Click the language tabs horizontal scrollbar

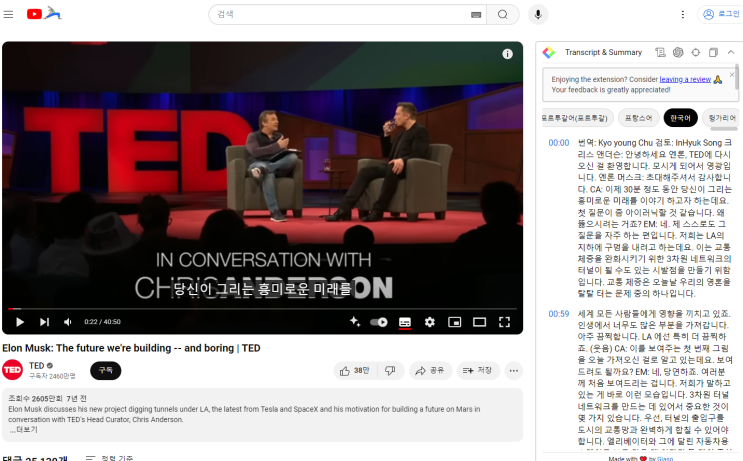724,129
